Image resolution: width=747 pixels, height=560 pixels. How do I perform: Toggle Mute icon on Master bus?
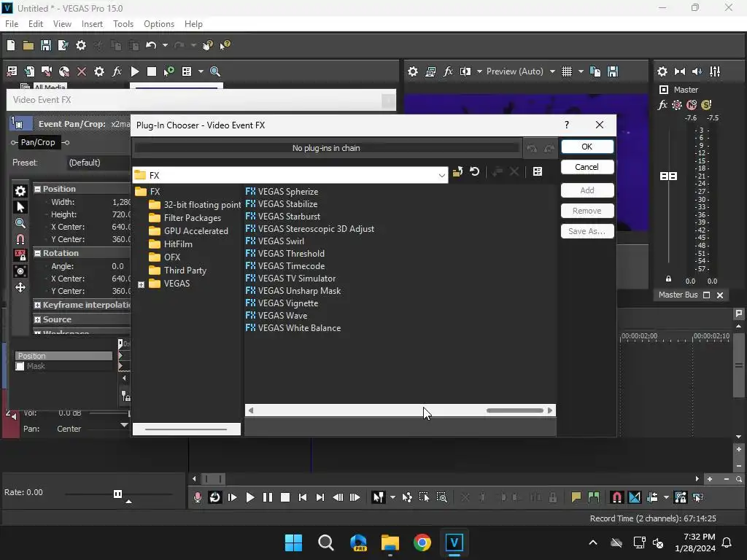coord(692,105)
